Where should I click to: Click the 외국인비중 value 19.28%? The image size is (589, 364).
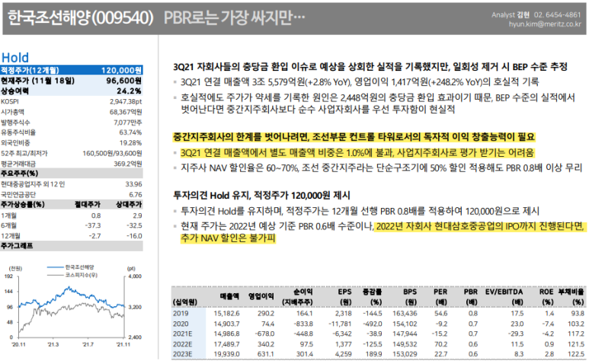(x=130, y=143)
